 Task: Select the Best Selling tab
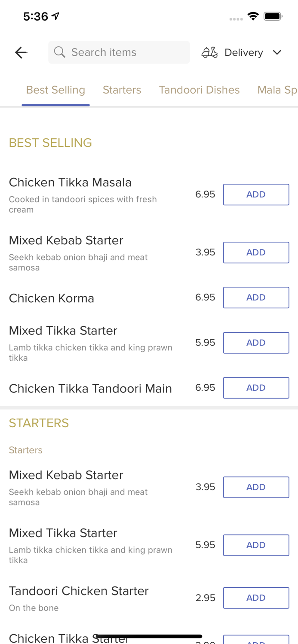pyautogui.click(x=55, y=90)
